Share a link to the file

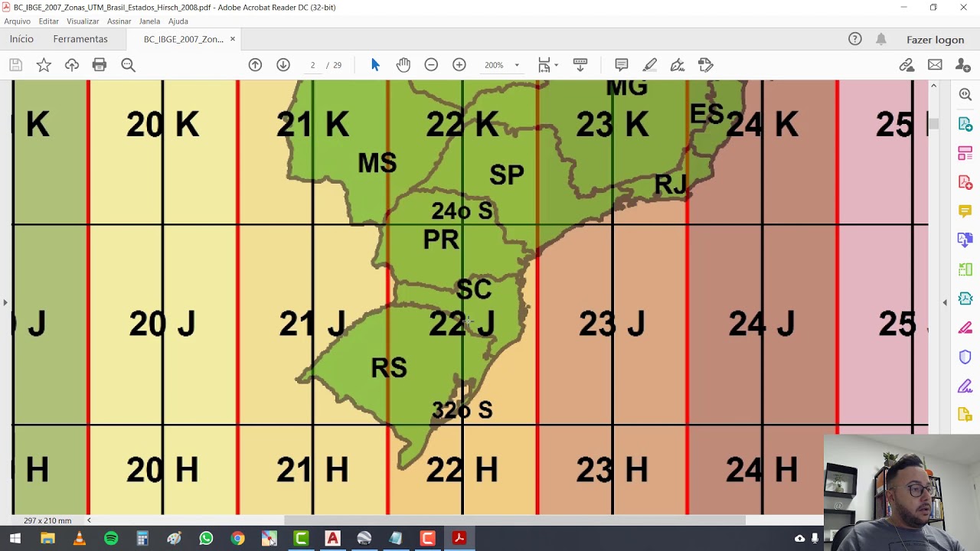click(x=906, y=65)
